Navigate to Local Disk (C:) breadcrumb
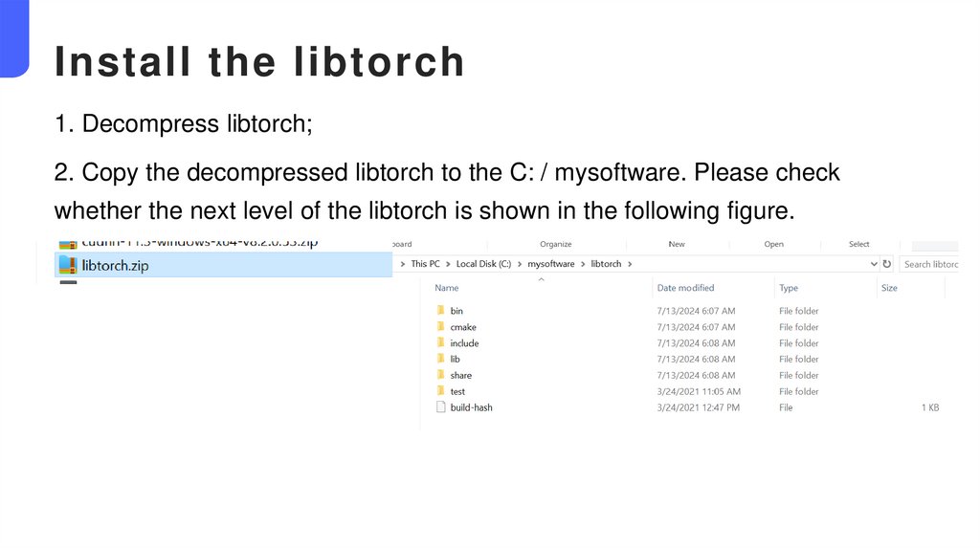 coord(484,264)
